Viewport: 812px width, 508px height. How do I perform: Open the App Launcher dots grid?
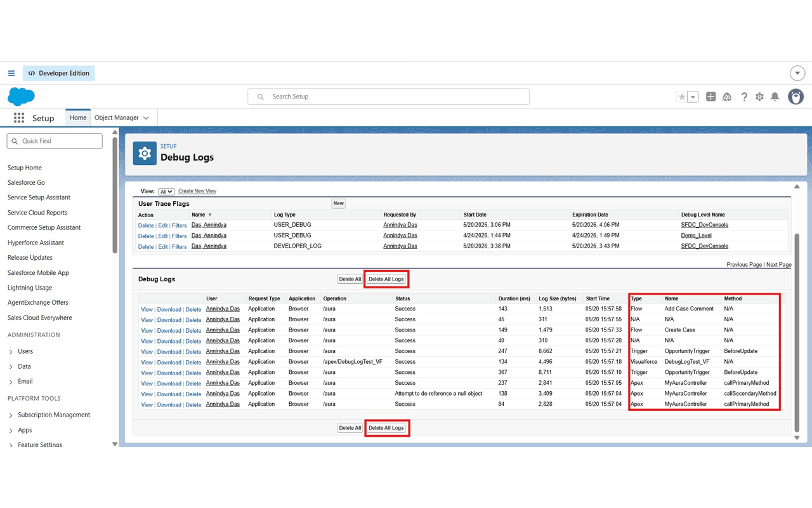tap(19, 118)
